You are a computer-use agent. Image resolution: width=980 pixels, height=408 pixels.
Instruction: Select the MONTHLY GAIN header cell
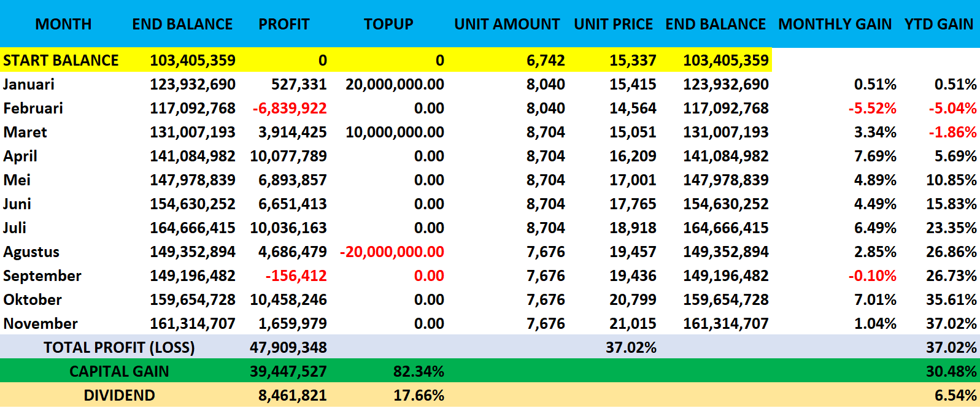tap(835, 24)
